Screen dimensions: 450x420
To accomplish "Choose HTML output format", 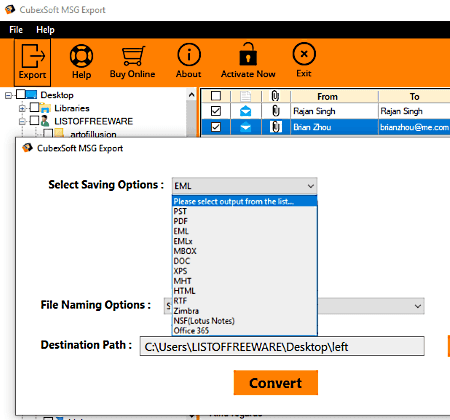I will [x=244, y=291].
